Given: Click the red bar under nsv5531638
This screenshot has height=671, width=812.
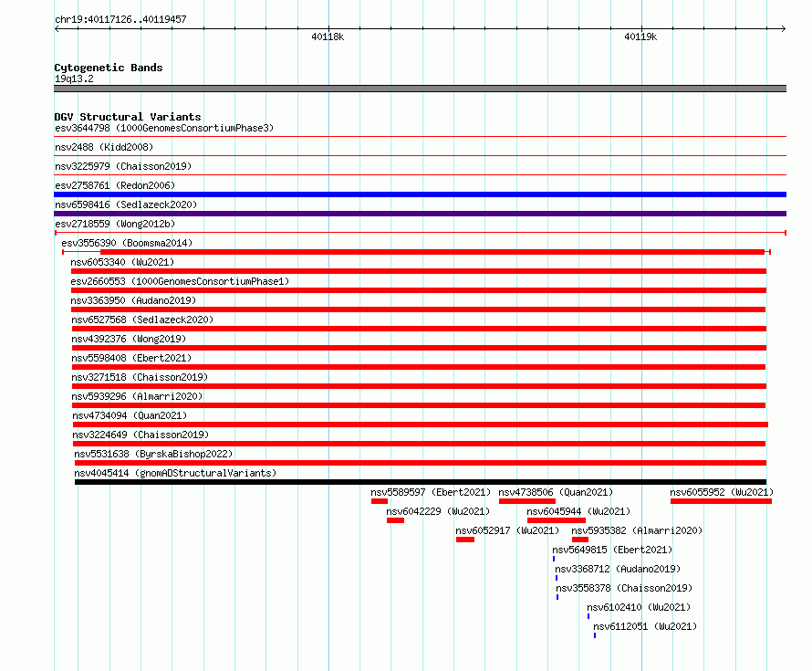Looking at the screenshot, I should pyautogui.click(x=421, y=463).
